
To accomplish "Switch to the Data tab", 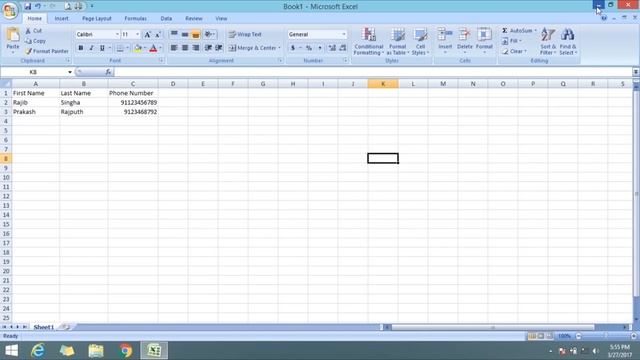I will pyautogui.click(x=166, y=18).
